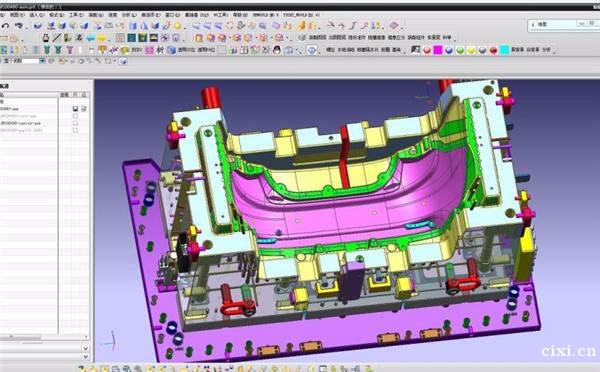Tick the second empty checkbox in navigator
Image resolution: width=600 pixels, height=372 pixels.
[x=75, y=123]
